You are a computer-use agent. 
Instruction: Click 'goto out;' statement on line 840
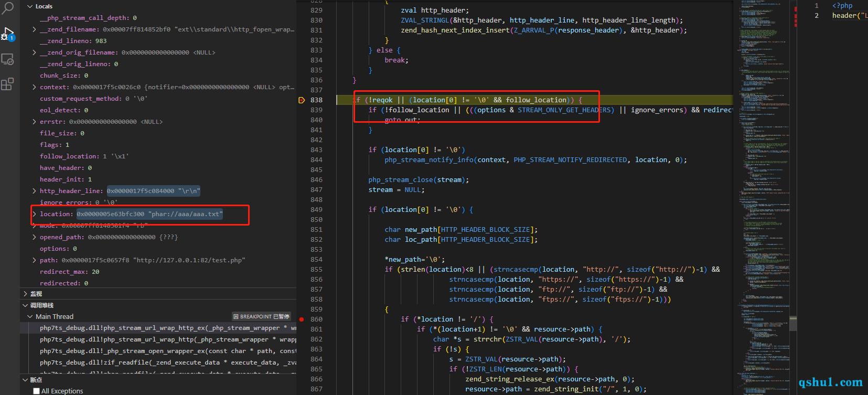coord(402,120)
